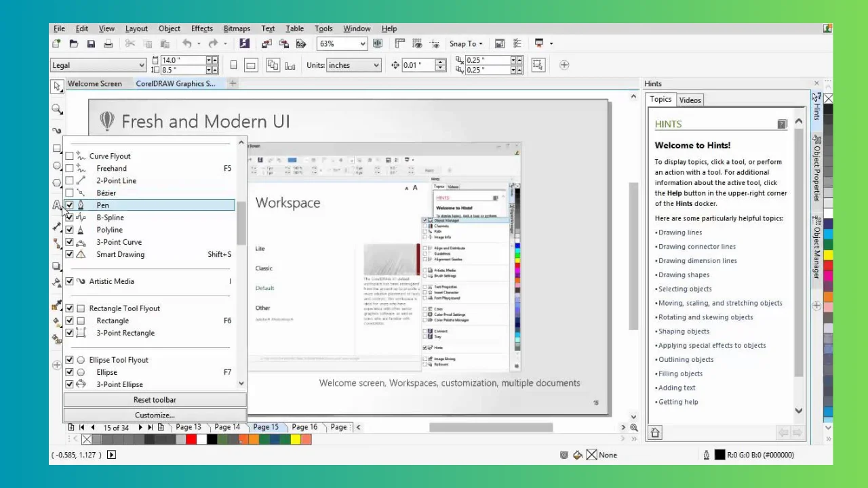Click the Help icon in Hints docker

pyautogui.click(x=782, y=124)
